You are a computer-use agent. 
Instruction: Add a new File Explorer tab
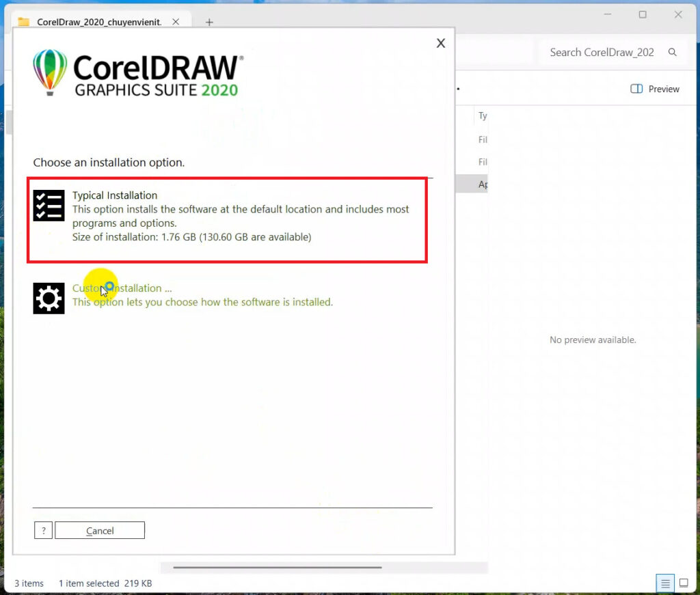click(x=209, y=22)
